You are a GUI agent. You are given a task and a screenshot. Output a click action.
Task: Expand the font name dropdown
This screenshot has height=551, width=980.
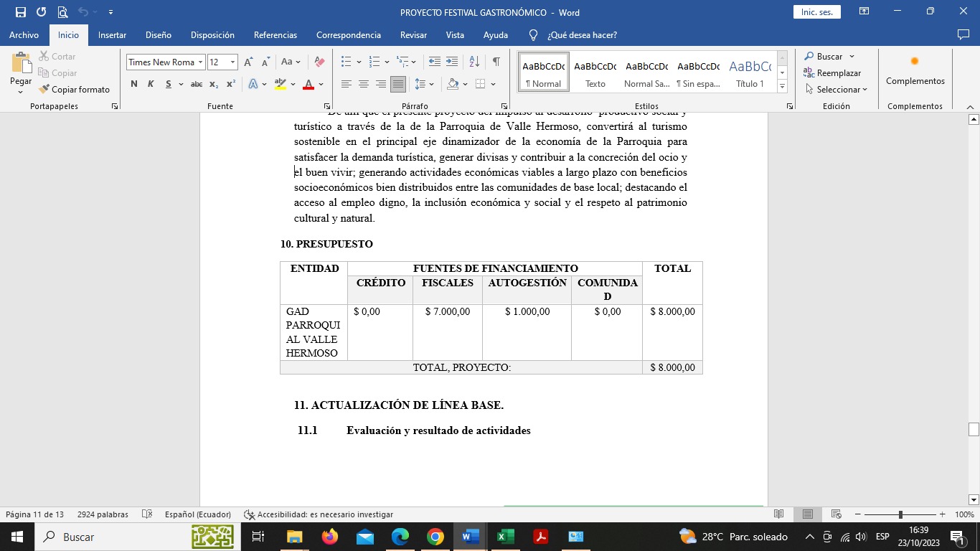201,62
